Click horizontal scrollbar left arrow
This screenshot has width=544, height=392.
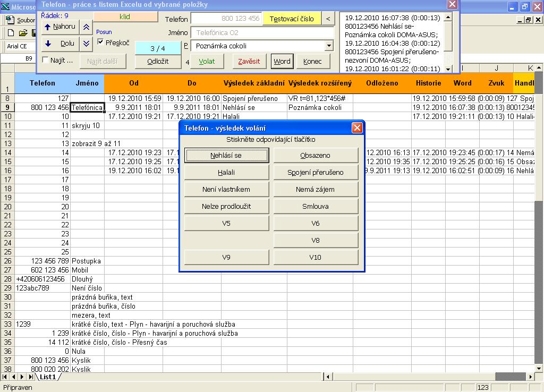[328, 377]
